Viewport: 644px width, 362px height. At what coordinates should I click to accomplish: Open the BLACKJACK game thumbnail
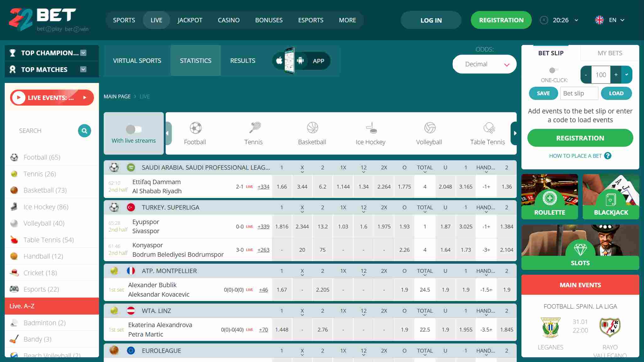[611, 197]
